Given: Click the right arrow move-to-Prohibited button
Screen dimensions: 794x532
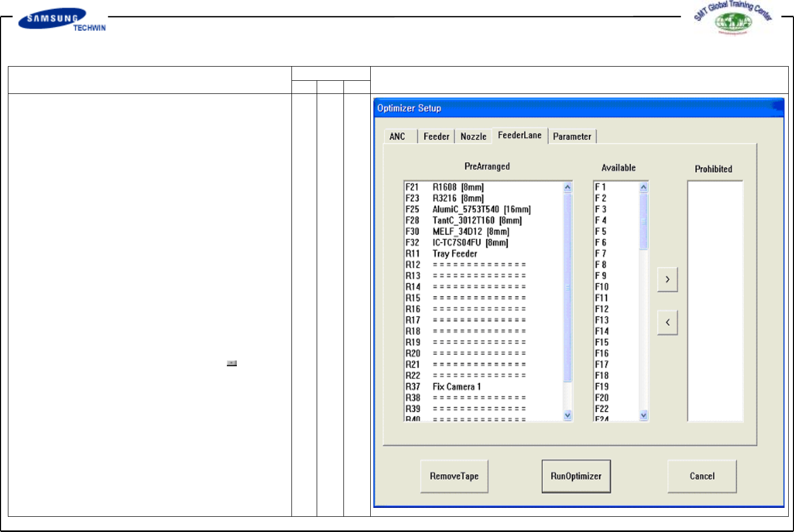Looking at the screenshot, I should pos(667,280).
